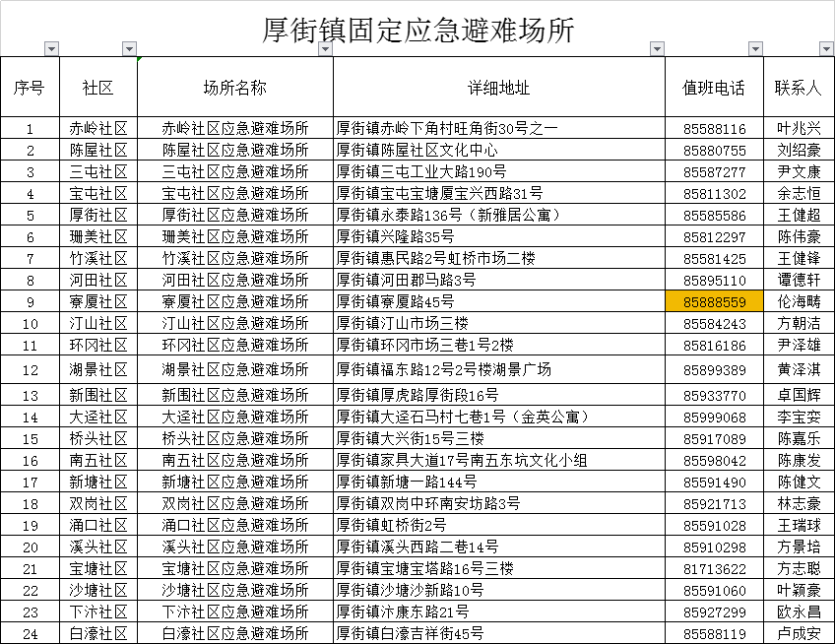The image size is (835, 644).
Task: Click the 值班电话 header cell
Action: click(714, 88)
